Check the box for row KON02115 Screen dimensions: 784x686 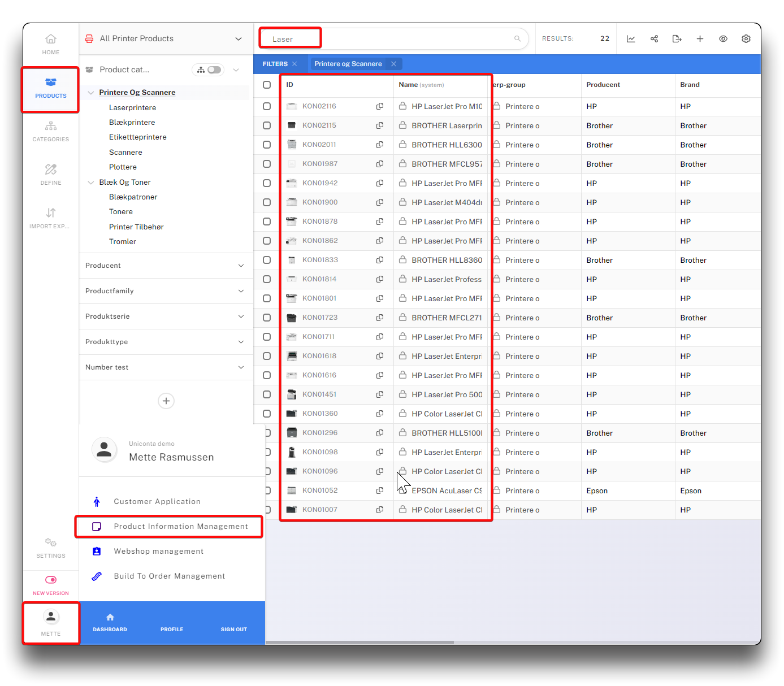point(267,125)
